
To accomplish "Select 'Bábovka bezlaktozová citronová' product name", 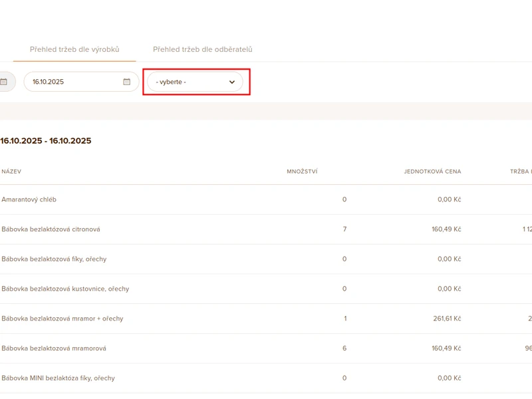I will (51, 229).
